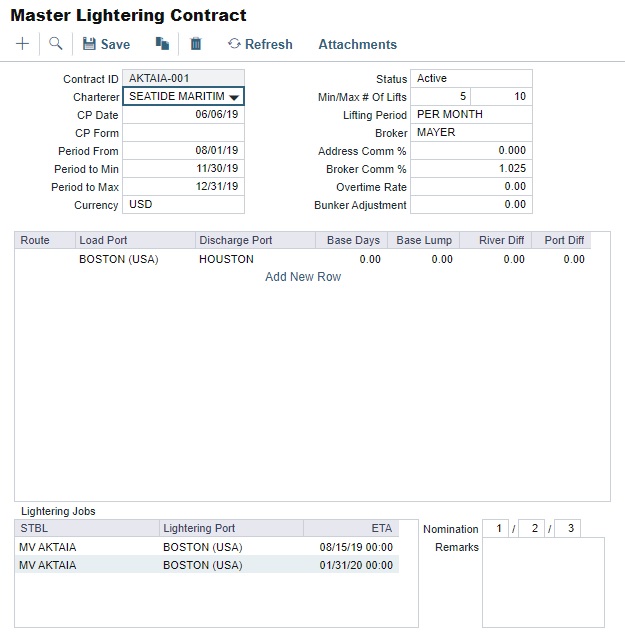Click the ETA column header in Lightering Jobs
The width and height of the screenshot is (625, 634).
pos(350,529)
